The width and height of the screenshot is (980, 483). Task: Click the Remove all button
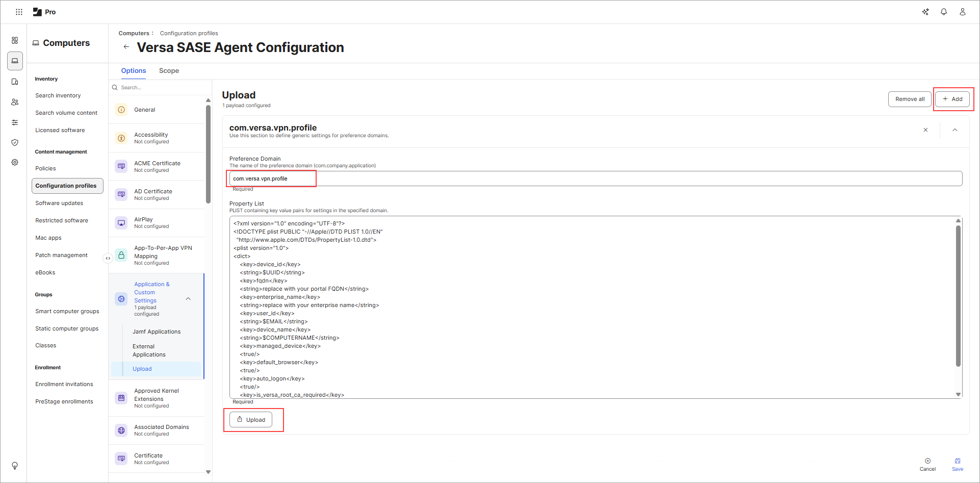pyautogui.click(x=910, y=99)
